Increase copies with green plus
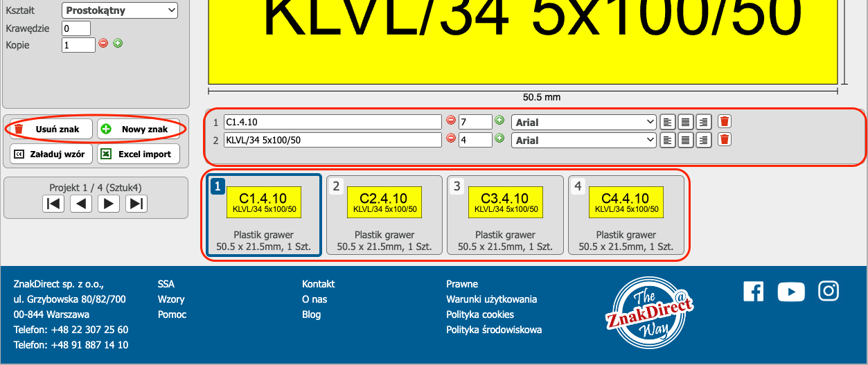Viewport: 868px width, 365px height. click(118, 44)
